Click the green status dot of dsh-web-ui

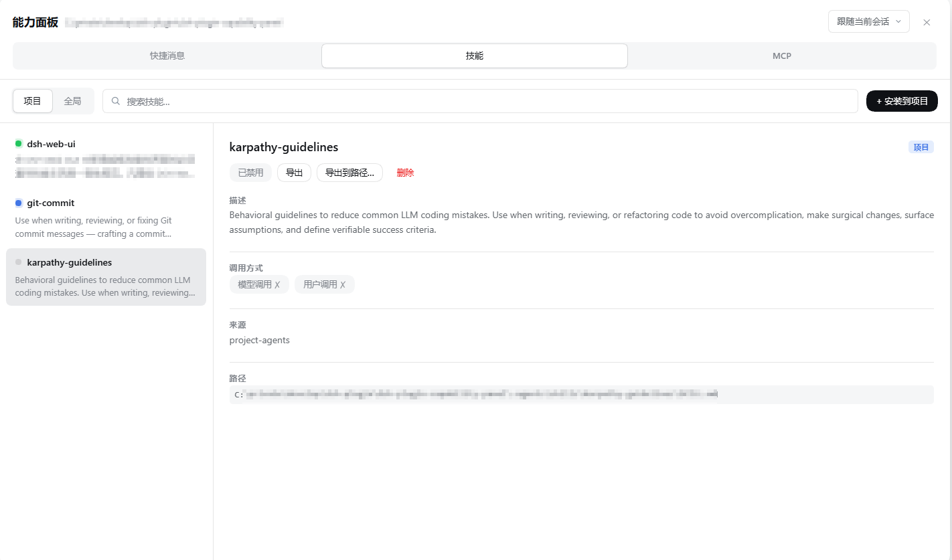(x=19, y=144)
